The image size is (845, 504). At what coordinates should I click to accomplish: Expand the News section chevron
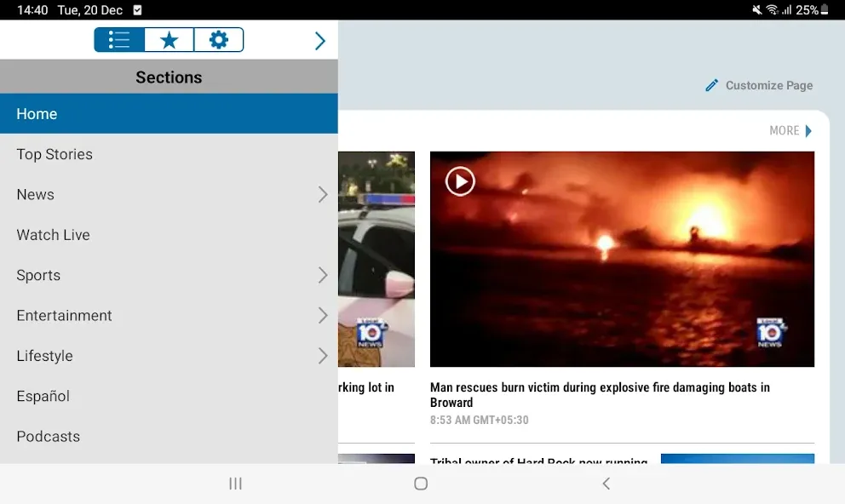[x=322, y=194]
